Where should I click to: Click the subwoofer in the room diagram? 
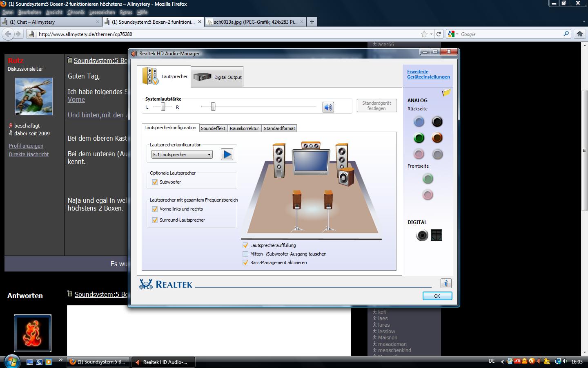click(346, 177)
